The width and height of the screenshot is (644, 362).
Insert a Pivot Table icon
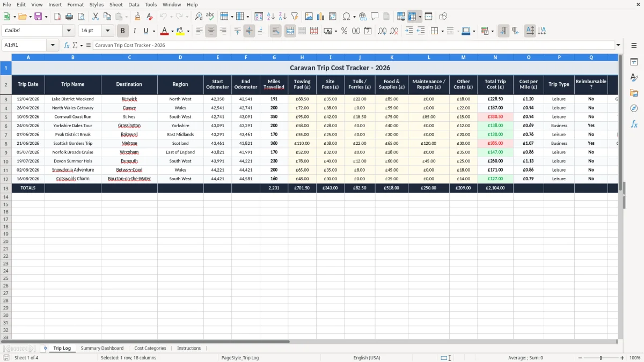coord(333,17)
